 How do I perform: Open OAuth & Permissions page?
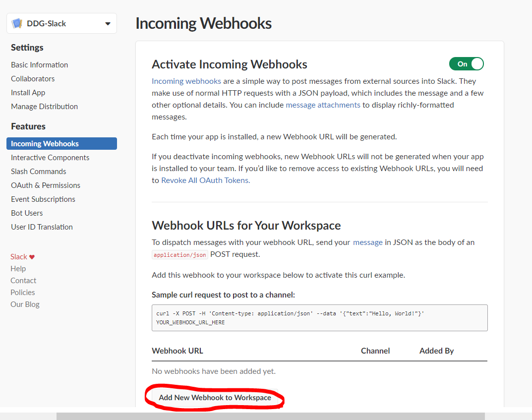point(46,185)
